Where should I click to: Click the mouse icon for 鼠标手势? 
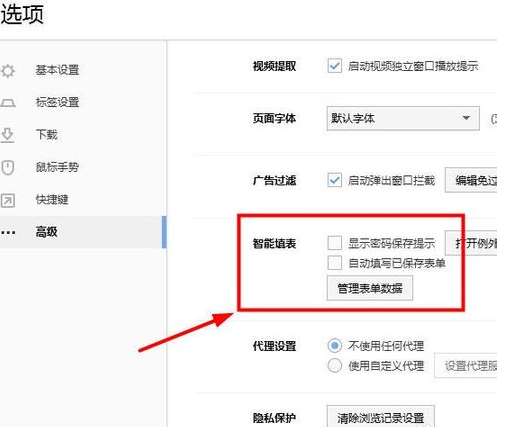pos(8,167)
